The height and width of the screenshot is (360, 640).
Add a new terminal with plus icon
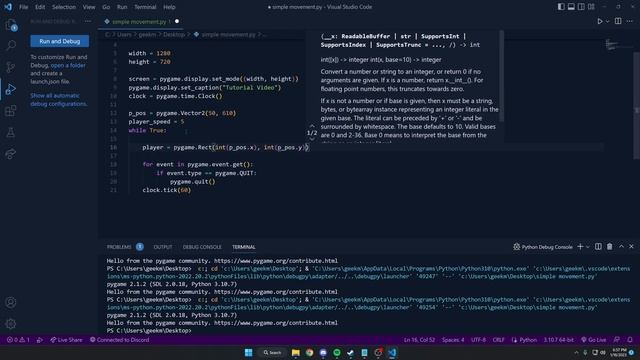click(x=580, y=247)
